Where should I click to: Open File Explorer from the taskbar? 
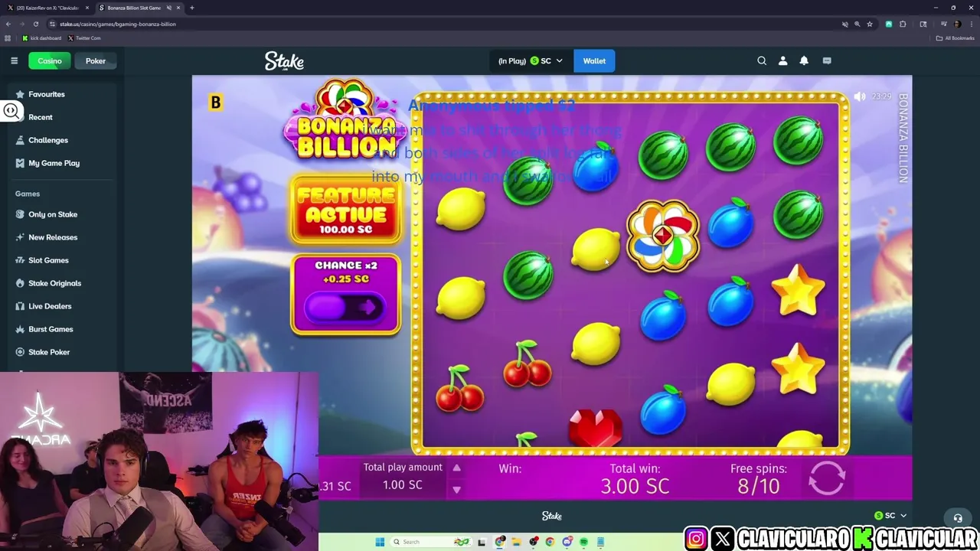(516, 542)
